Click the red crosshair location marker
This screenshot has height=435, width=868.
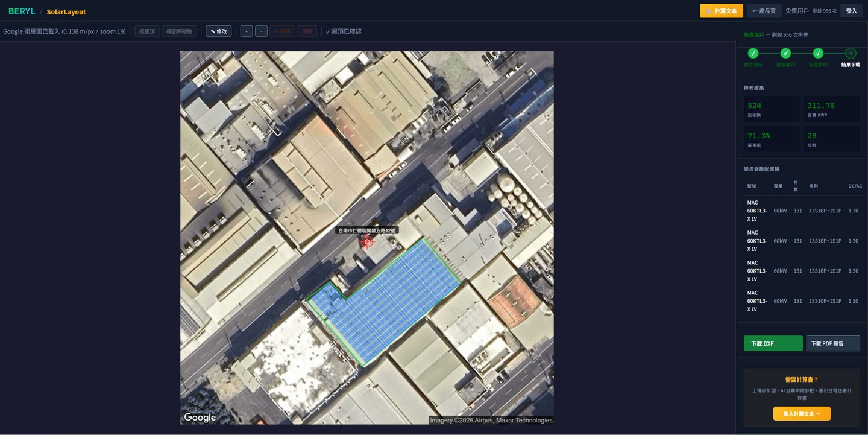coord(367,242)
